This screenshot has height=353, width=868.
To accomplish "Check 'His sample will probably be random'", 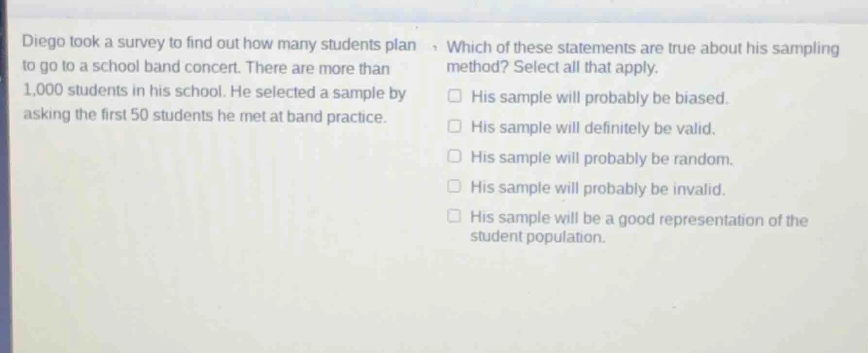I will click(x=455, y=155).
